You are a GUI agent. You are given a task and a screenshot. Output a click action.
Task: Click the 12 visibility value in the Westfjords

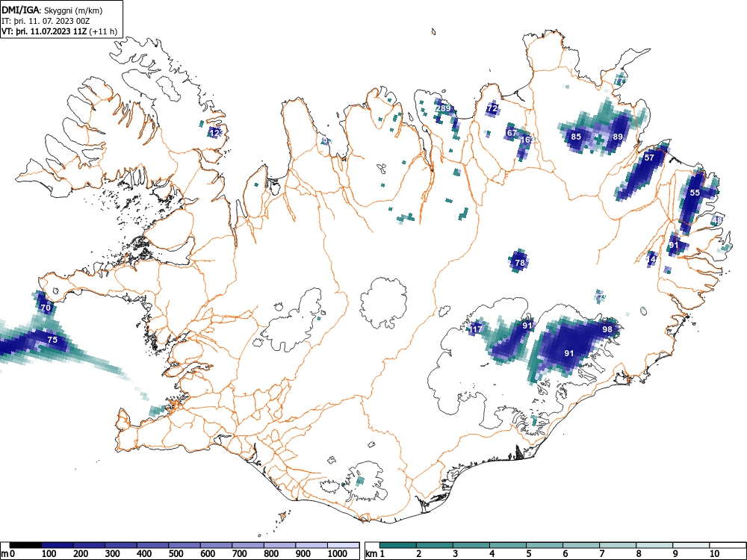point(215,134)
